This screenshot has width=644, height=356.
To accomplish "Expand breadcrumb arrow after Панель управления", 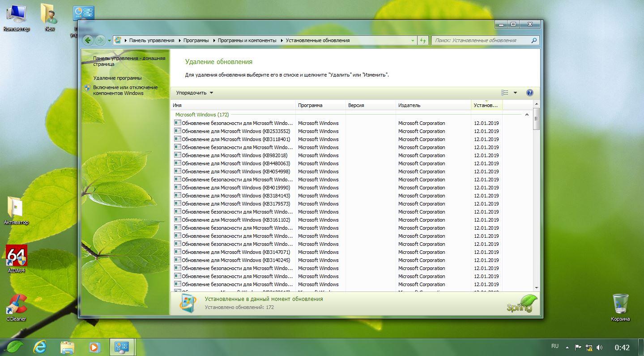I will [x=179, y=40].
